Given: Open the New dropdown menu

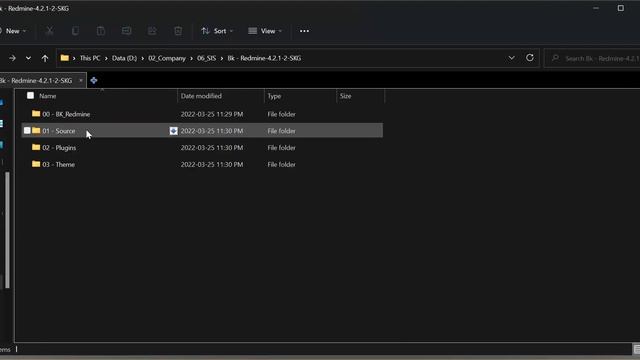Looking at the screenshot, I should point(13,31).
